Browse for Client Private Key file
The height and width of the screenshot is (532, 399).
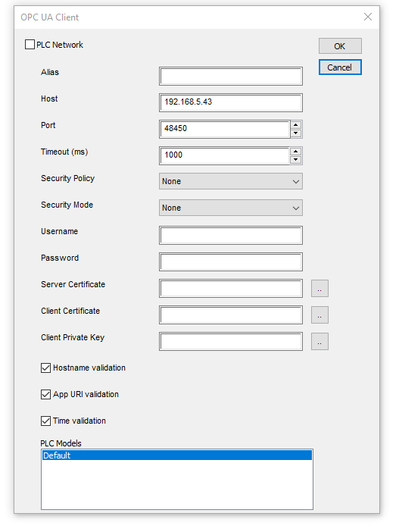point(320,341)
